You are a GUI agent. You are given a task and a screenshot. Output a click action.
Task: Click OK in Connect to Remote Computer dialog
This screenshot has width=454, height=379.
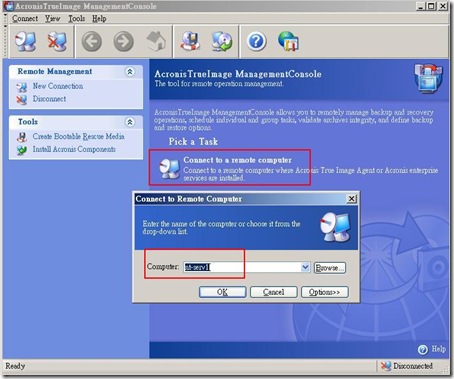tap(222, 292)
